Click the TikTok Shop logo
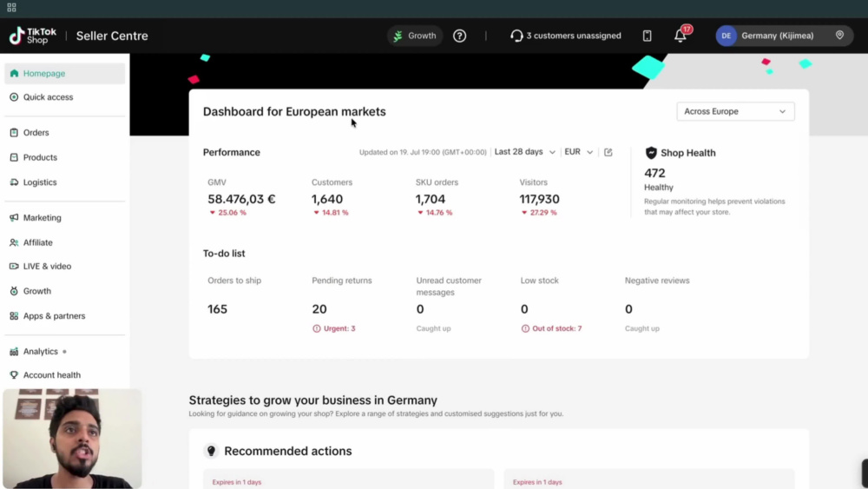 [x=33, y=36]
